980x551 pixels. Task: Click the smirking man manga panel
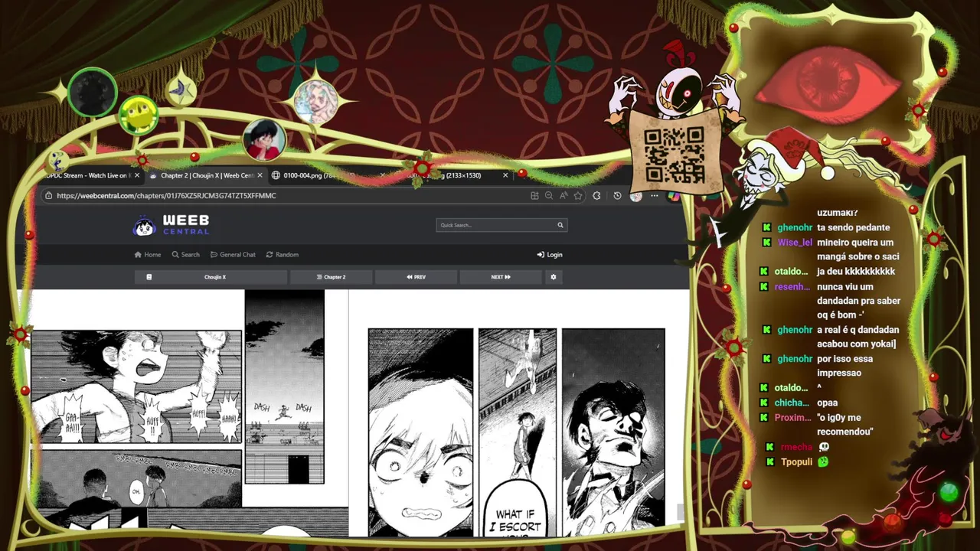pos(613,432)
